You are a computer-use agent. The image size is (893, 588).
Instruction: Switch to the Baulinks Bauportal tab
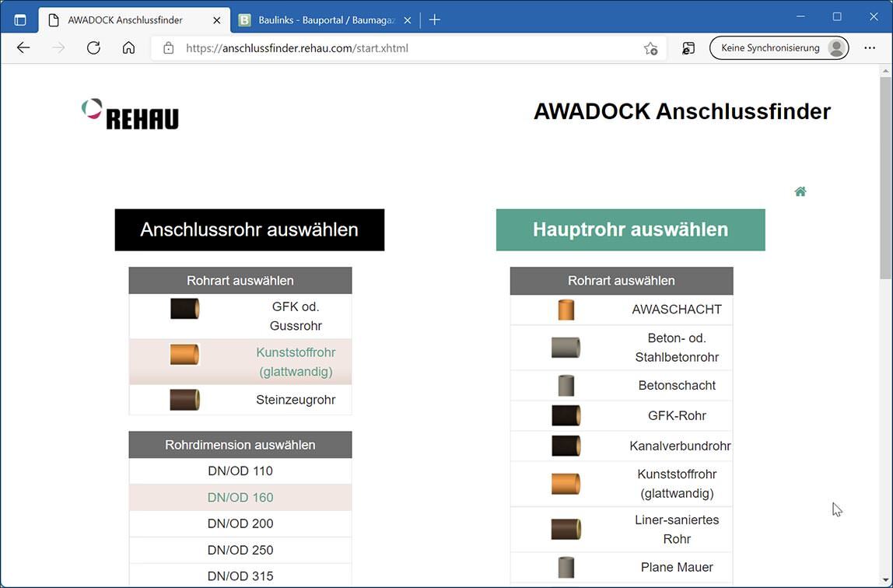(326, 20)
